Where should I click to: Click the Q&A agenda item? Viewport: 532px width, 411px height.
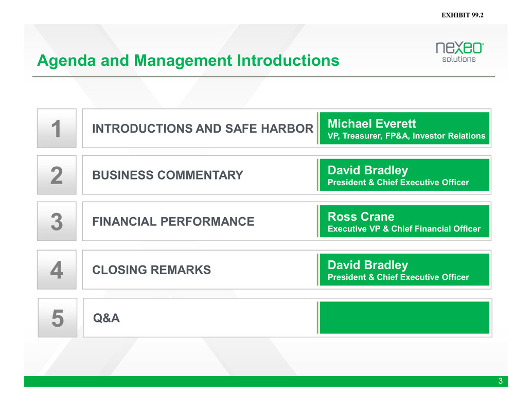pos(107,318)
